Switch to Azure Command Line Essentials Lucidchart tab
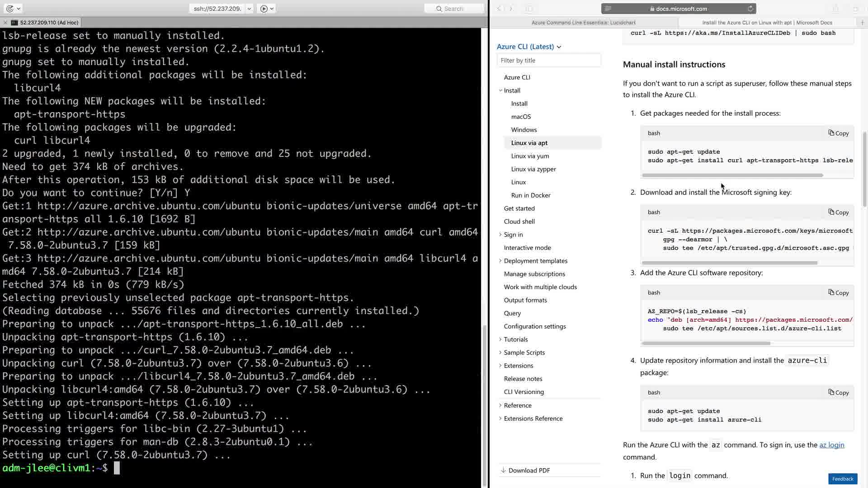 click(x=583, y=22)
